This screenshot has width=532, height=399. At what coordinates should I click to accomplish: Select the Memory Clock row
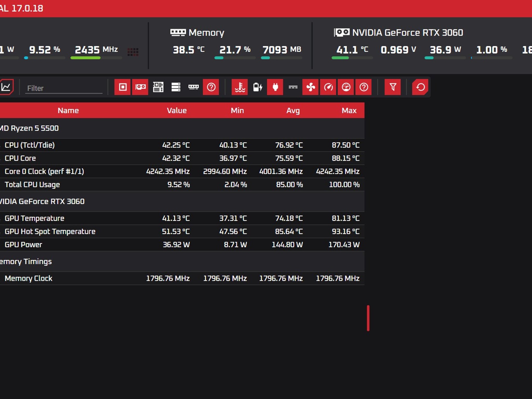[x=182, y=278]
